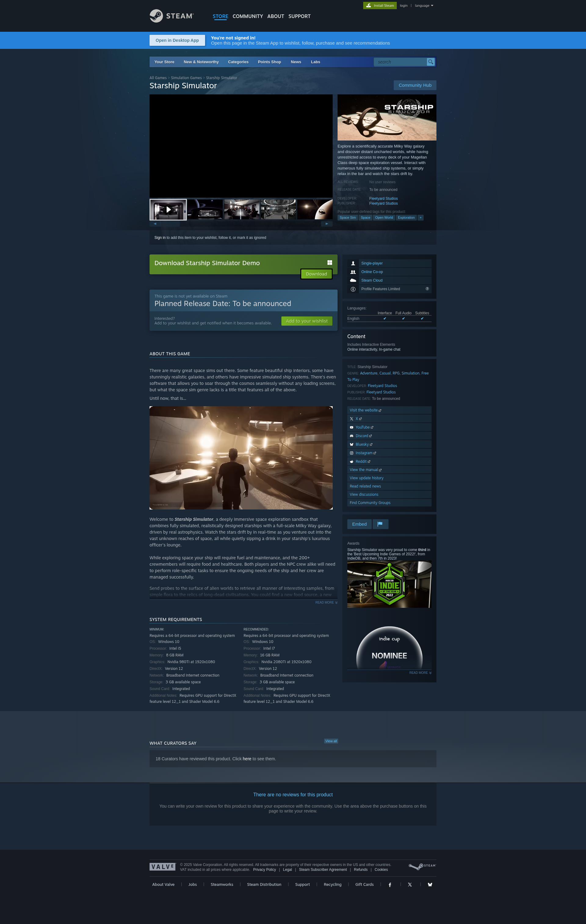Go to the STORE header tab
Viewport: 586px width, 924px height.
coord(220,16)
